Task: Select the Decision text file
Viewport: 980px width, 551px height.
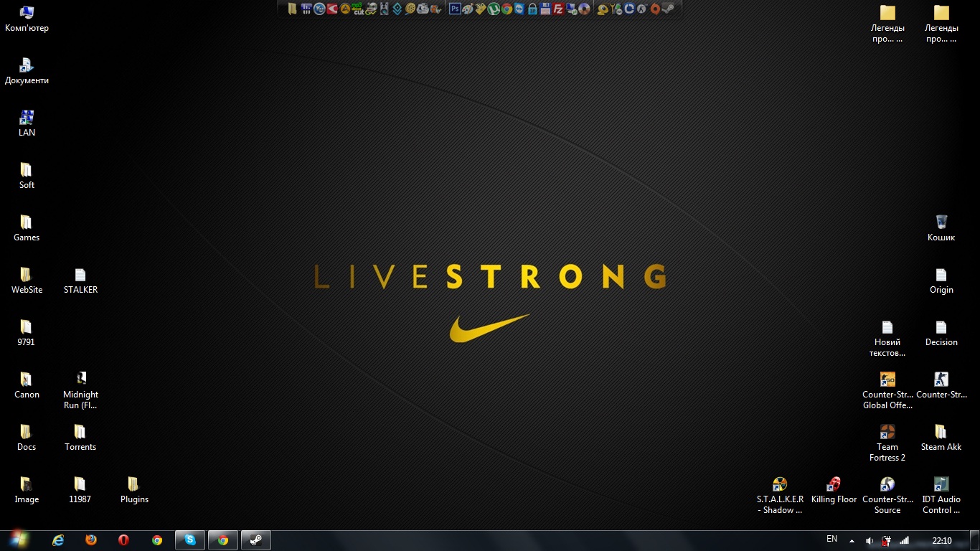Action: coord(941,333)
